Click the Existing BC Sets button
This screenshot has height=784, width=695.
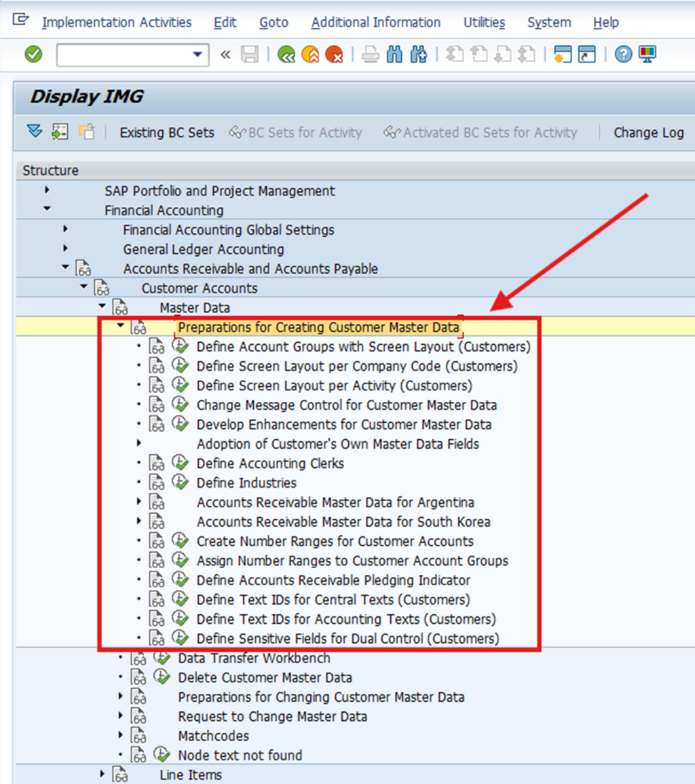click(x=167, y=132)
